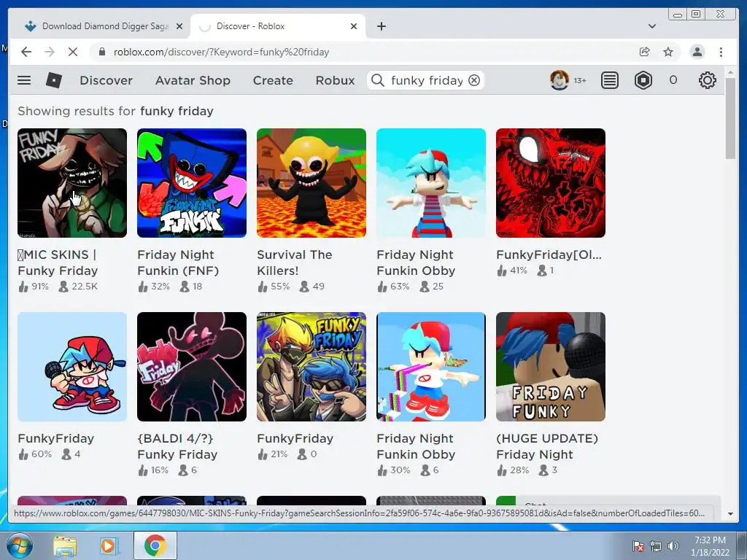Click the page vertical scrollbar thumb
This screenshot has height=560, width=747.
(730, 118)
